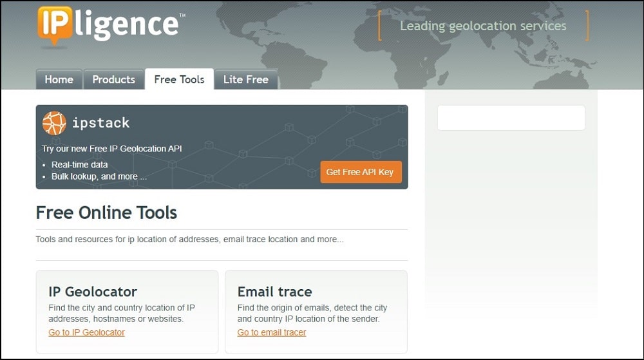The image size is (644, 360).
Task: Click the Email trace heading
Action: click(x=275, y=292)
